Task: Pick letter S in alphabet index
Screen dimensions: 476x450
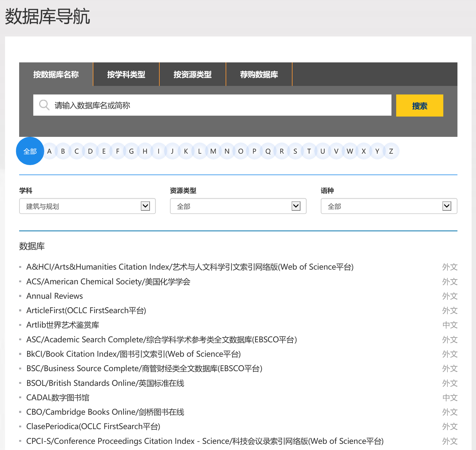Action: tap(295, 151)
